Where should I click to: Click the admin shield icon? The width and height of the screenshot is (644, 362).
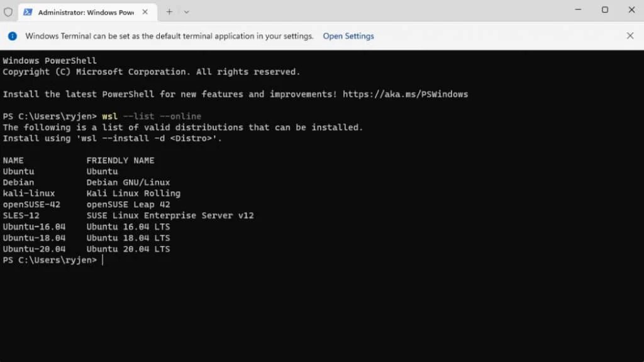click(x=8, y=12)
